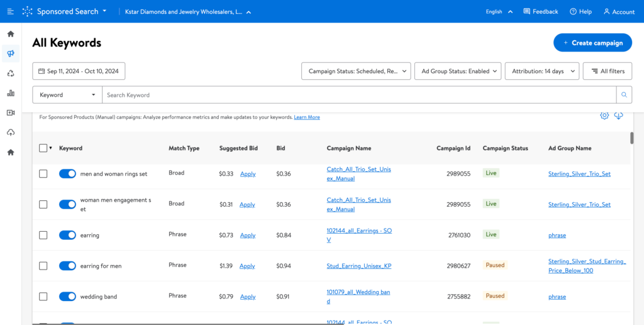The width and height of the screenshot is (644, 325).
Task: Disable 'woman men engagement set' keyword toggle
Action: click(x=67, y=205)
